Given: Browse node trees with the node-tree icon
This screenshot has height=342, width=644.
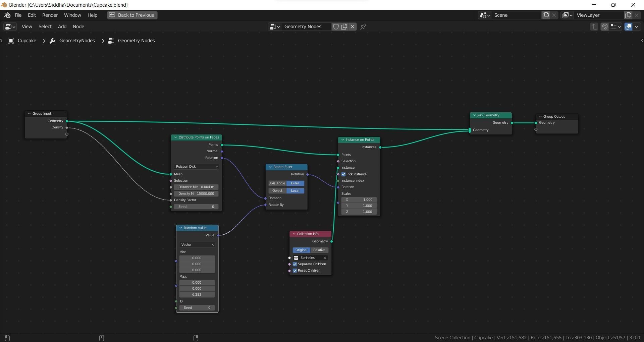Looking at the screenshot, I should point(275,26).
